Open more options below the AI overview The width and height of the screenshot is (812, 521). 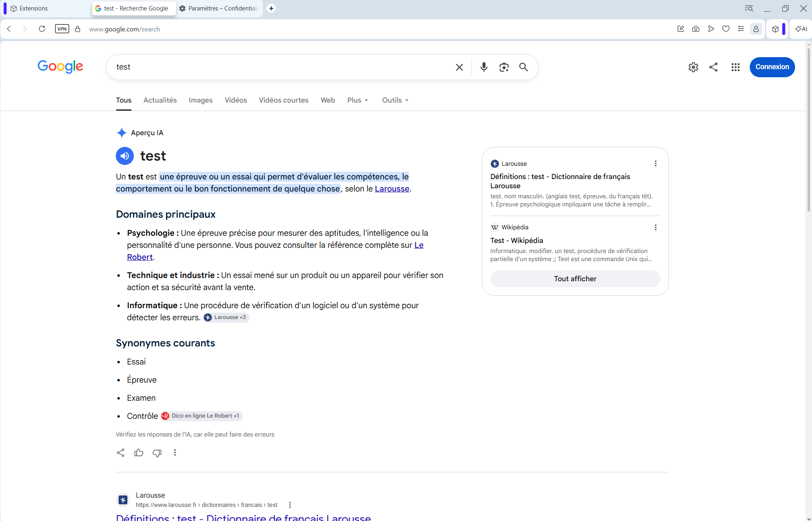click(x=175, y=453)
